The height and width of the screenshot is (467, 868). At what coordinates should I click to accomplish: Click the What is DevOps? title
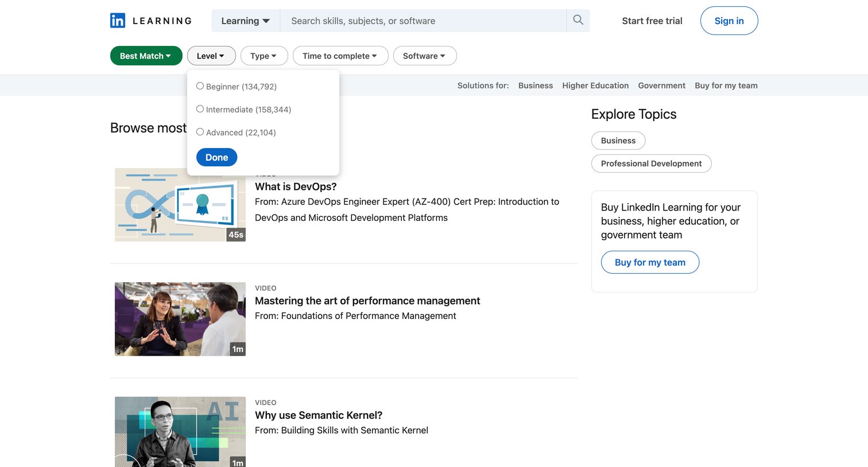tap(296, 186)
